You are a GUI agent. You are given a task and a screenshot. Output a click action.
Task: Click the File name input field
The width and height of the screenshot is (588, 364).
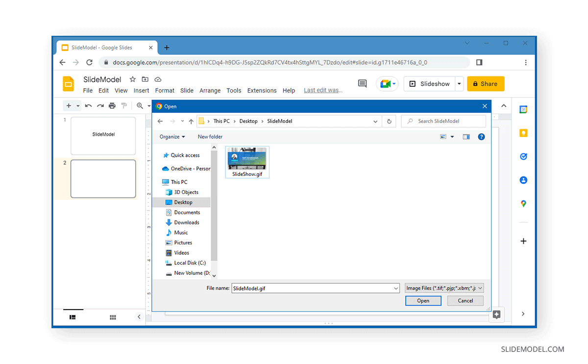tap(316, 289)
